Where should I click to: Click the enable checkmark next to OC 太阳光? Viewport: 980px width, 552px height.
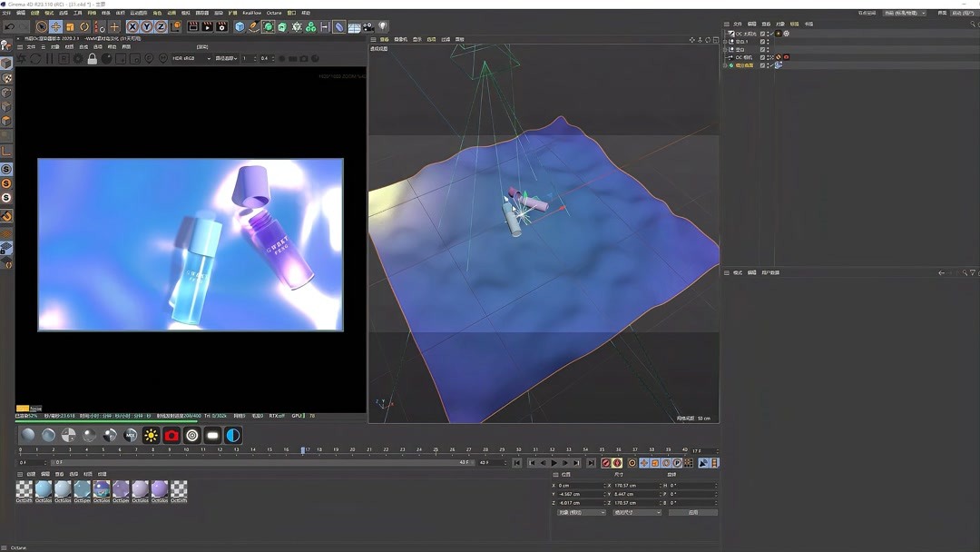[x=772, y=34]
